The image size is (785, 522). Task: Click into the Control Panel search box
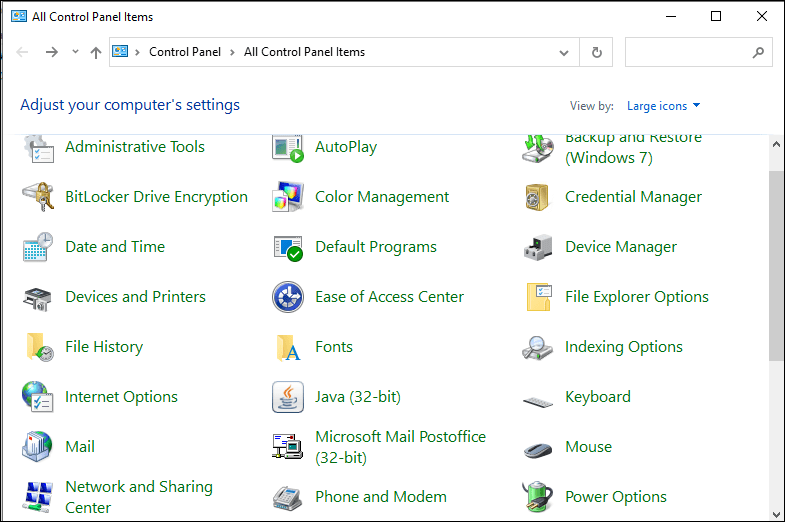(698, 52)
